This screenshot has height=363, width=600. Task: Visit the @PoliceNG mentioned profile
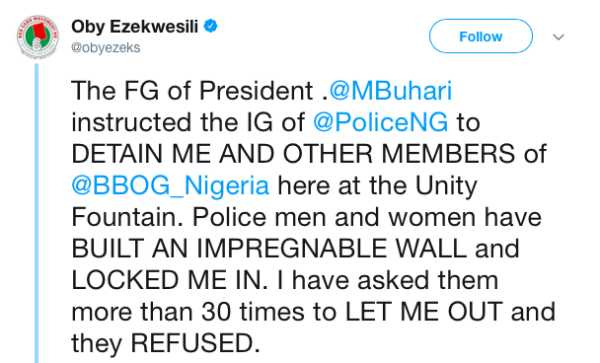coord(380,122)
